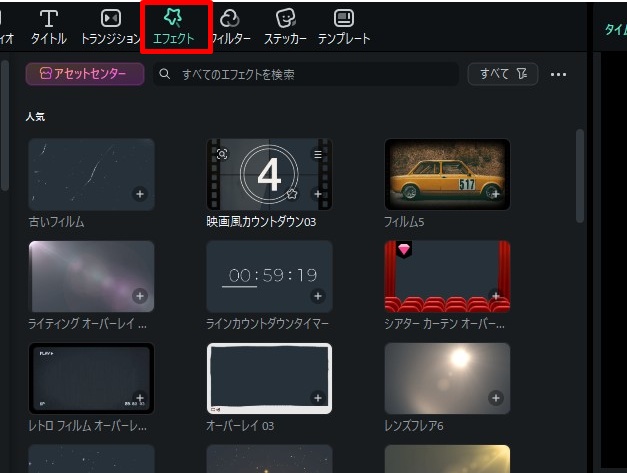
Task: Select the シアター カーテン overlay thumbnail
Action: point(447,276)
